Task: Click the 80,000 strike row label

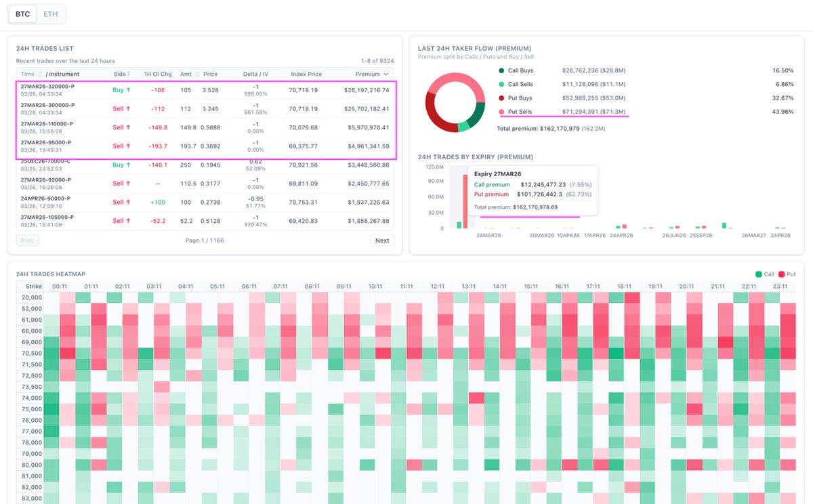Action: [32, 465]
